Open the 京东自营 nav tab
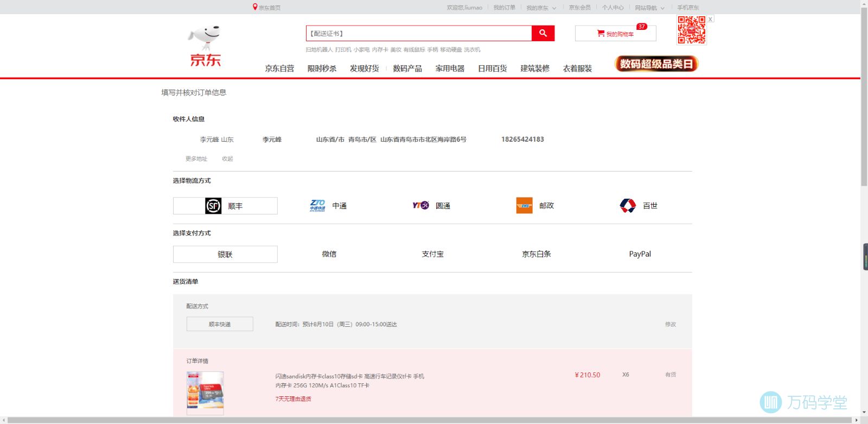The width and height of the screenshot is (868, 424). tap(279, 68)
